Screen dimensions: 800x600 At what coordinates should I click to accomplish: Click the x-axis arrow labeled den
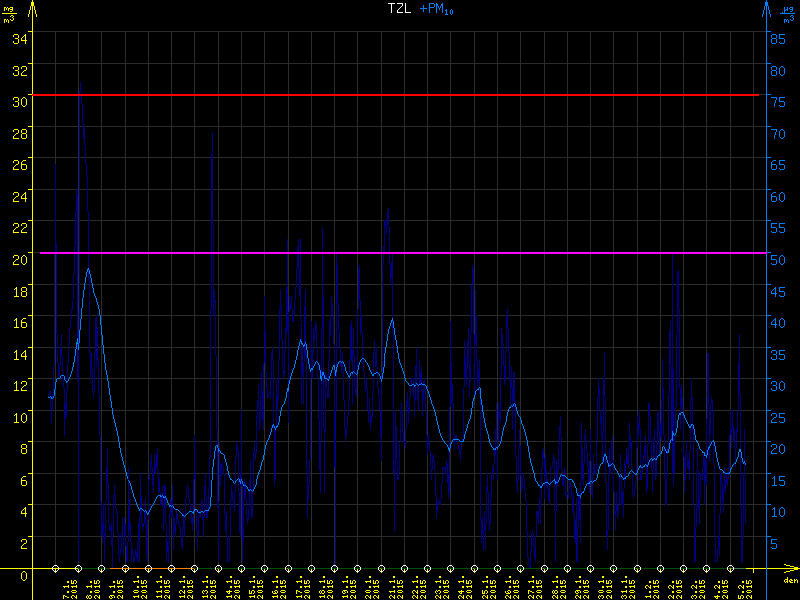pyautogui.click(x=790, y=573)
